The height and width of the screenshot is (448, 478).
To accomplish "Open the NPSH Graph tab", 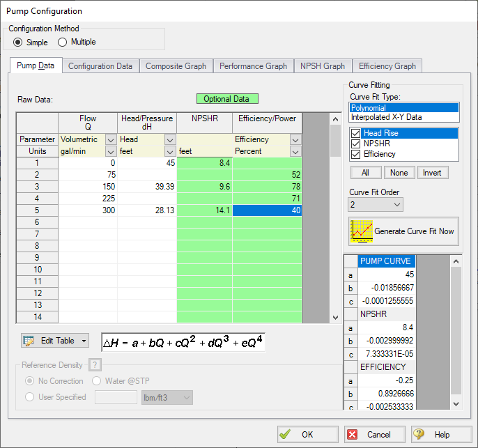I will click(x=323, y=66).
